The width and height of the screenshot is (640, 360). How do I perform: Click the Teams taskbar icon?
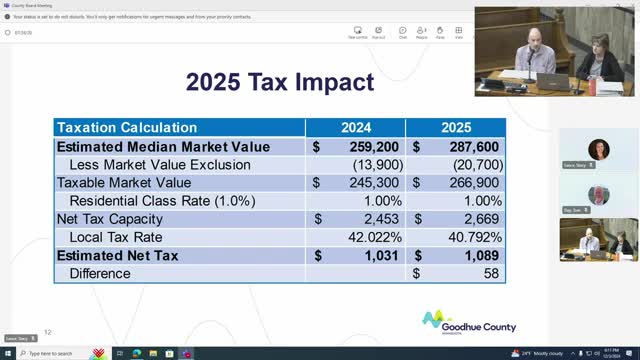coord(186,353)
